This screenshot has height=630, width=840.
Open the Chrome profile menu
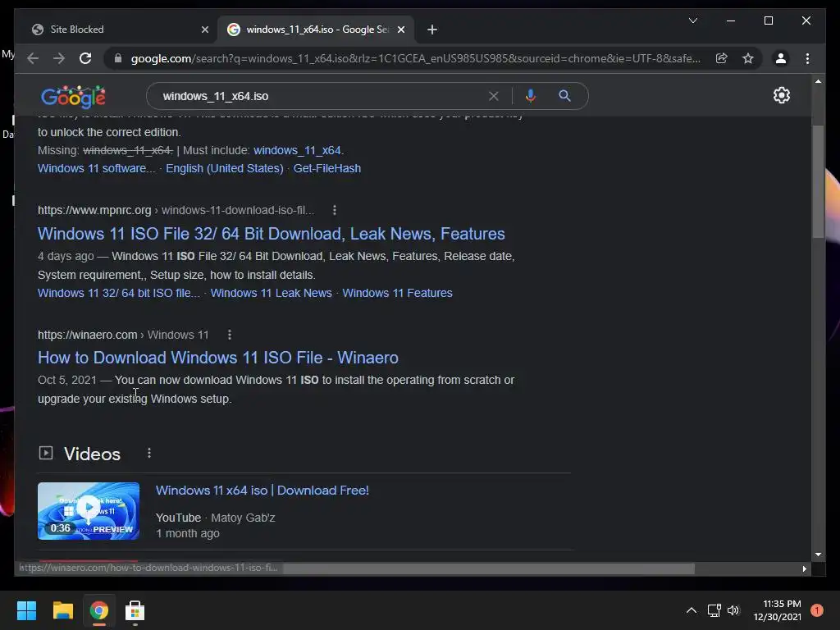coord(781,58)
